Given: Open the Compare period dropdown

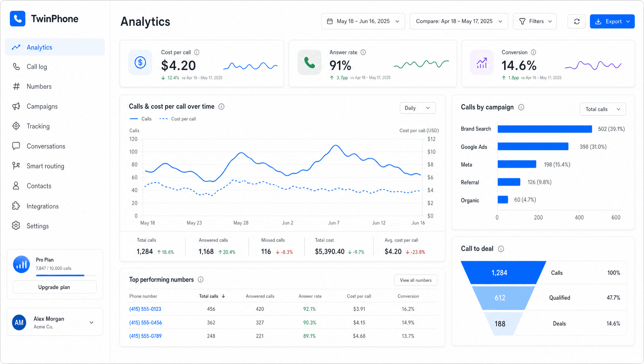Looking at the screenshot, I should click(459, 21).
